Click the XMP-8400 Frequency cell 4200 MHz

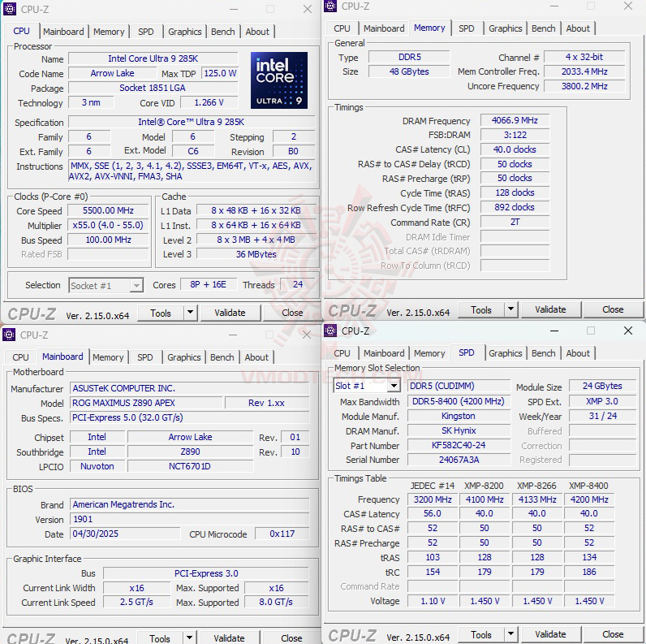589,499
